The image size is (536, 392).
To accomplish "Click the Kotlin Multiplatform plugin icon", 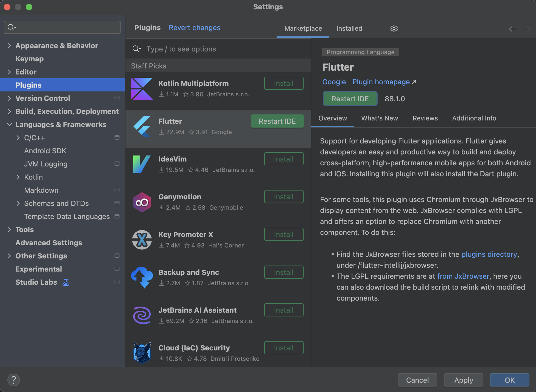I will pos(142,89).
